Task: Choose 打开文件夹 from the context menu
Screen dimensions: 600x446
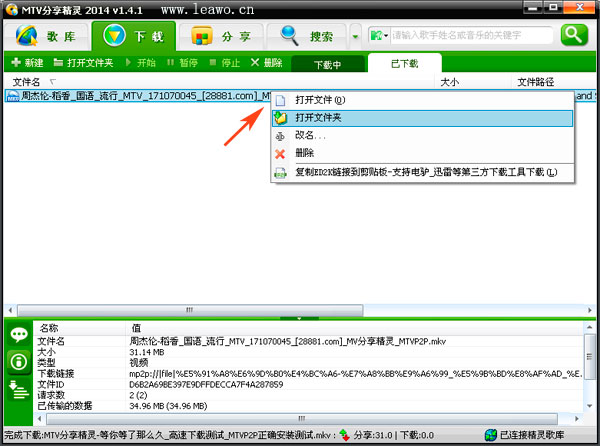Action: (422, 118)
